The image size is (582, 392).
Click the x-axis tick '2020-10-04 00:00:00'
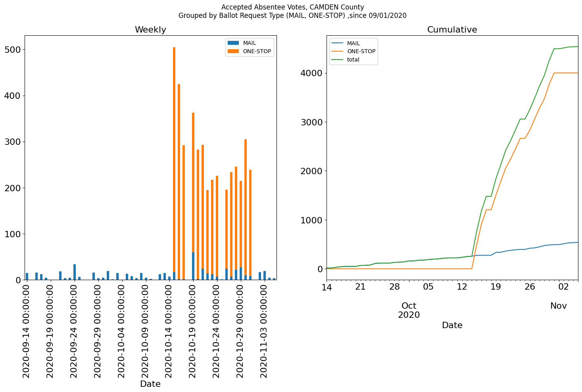tap(122, 331)
